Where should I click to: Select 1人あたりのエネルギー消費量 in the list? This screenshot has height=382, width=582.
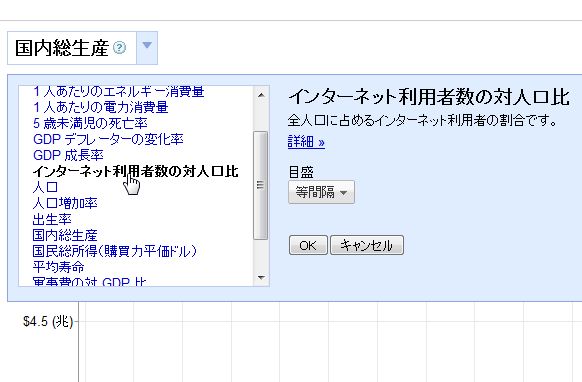pyautogui.click(x=118, y=92)
